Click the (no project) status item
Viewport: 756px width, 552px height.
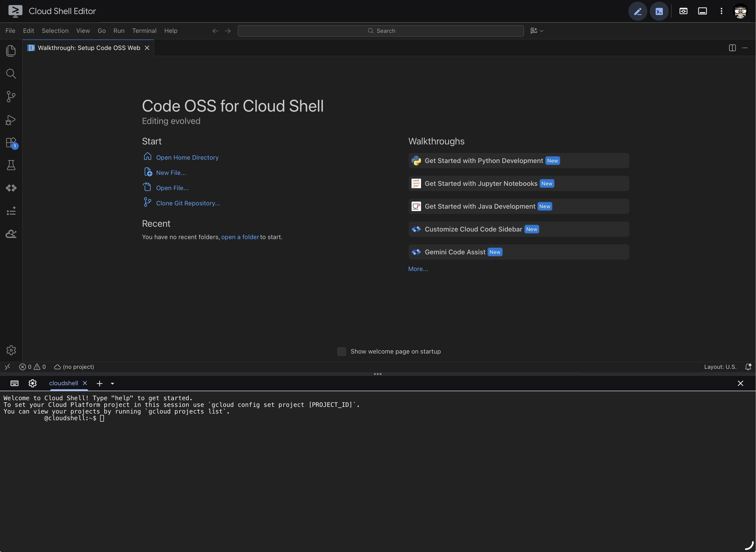[x=74, y=367]
